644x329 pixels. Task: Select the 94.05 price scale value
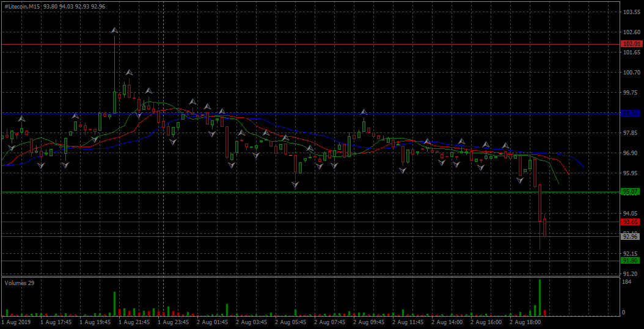click(632, 213)
